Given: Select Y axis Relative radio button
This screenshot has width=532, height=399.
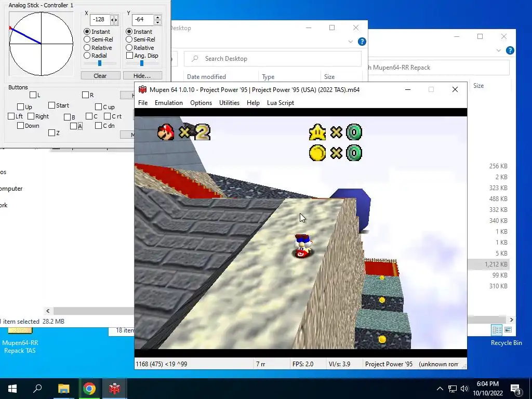Looking at the screenshot, I should 129,48.
